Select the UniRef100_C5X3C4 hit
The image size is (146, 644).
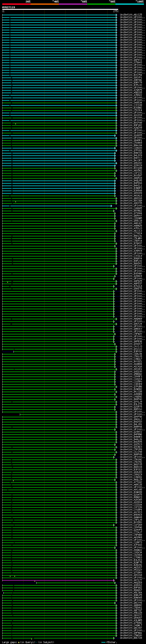click(131, 110)
